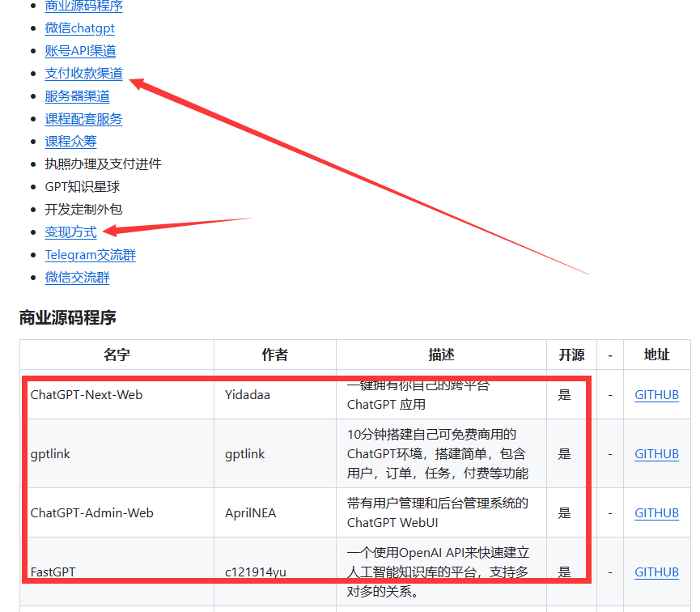The height and width of the screenshot is (612, 700).
Task: Click the 地址 column header
Action: (656, 355)
